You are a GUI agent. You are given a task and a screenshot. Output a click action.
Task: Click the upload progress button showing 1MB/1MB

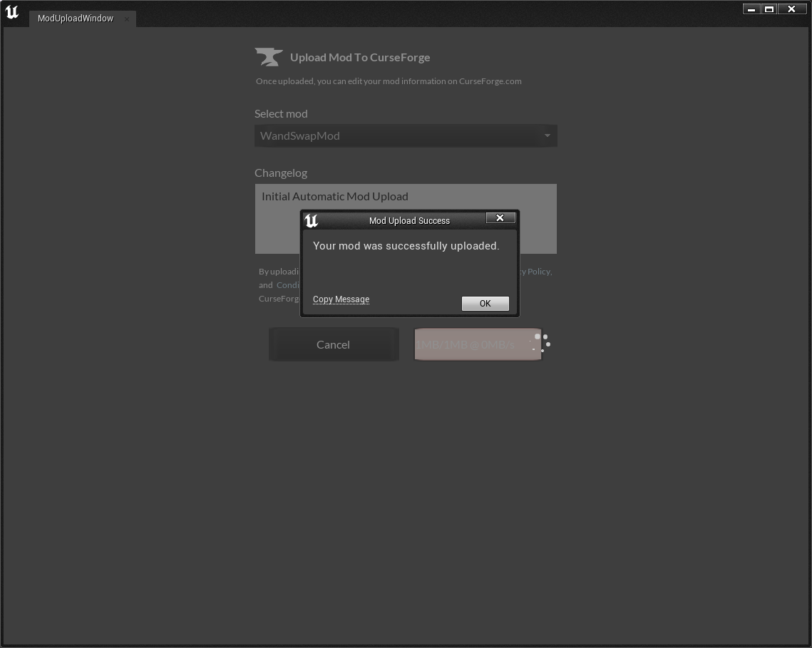pyautogui.click(x=478, y=344)
